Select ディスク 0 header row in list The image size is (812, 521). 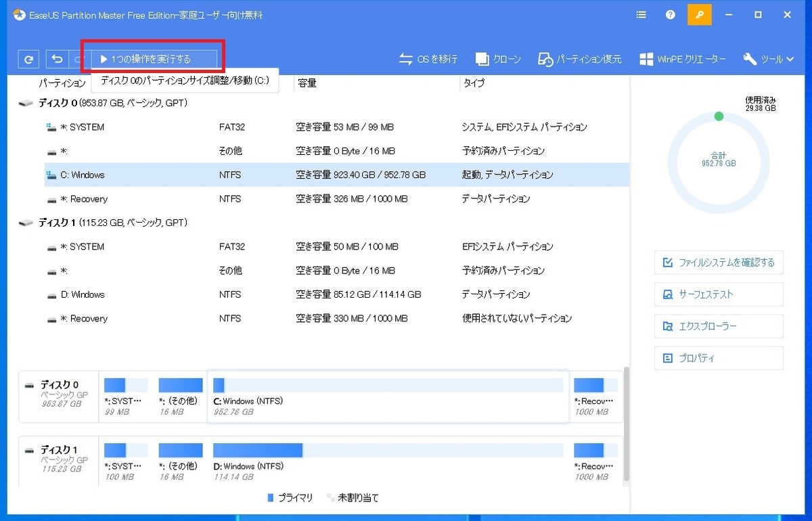click(x=323, y=103)
